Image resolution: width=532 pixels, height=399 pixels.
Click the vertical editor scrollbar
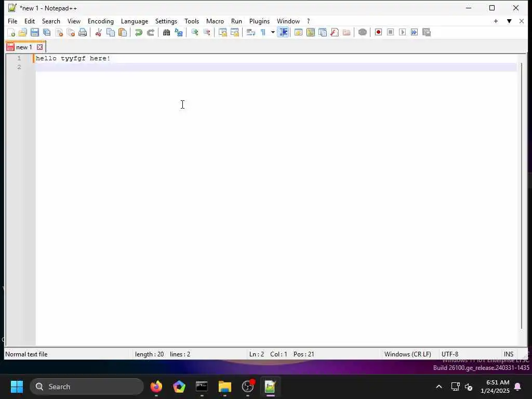pyautogui.click(x=522, y=196)
